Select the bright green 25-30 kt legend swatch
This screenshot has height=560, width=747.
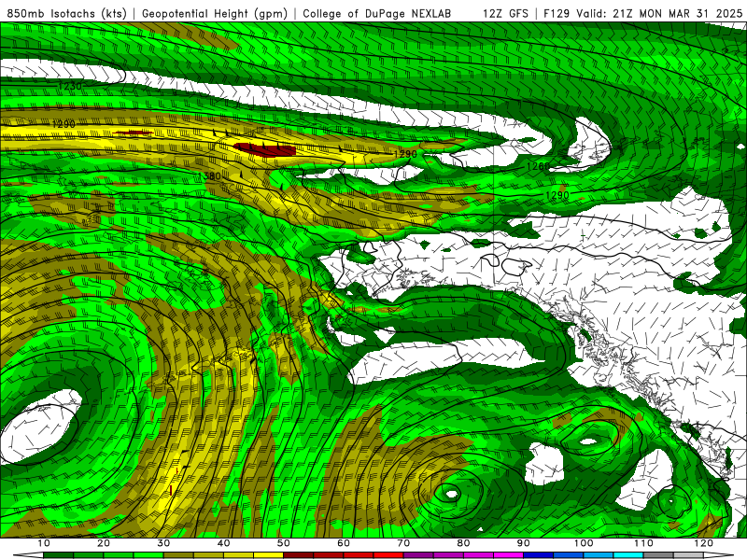(148, 555)
